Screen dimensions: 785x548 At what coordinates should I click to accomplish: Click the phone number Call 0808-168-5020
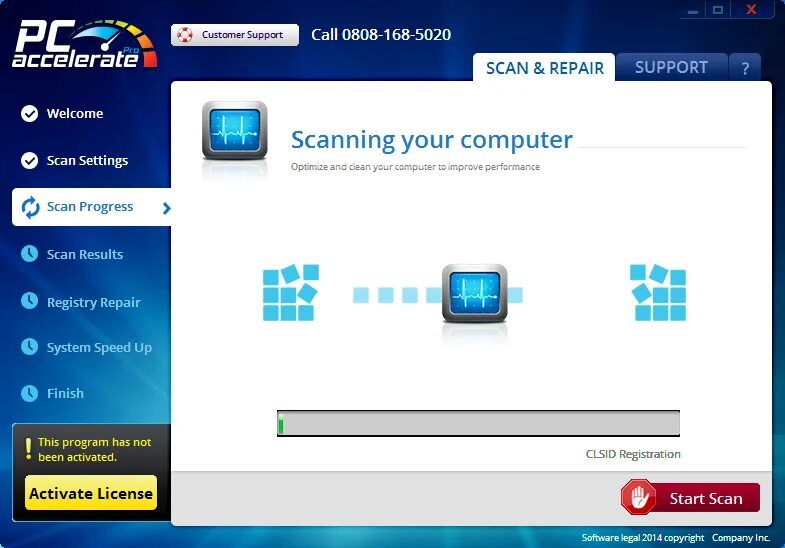point(381,35)
